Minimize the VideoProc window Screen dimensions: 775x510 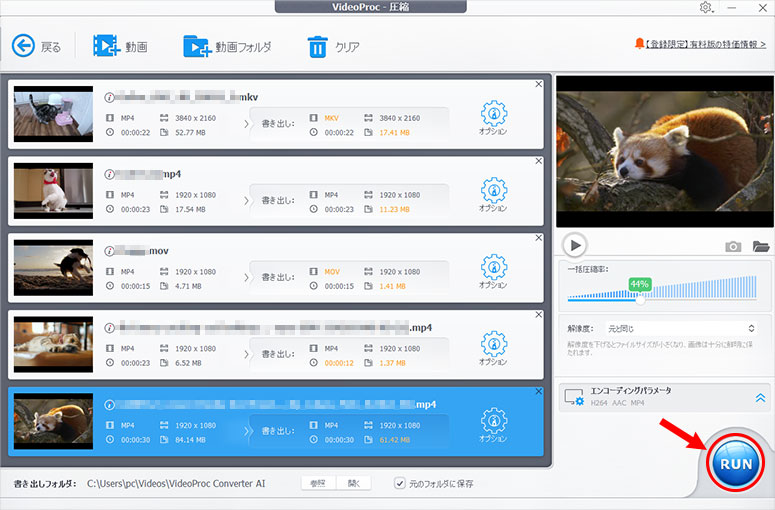coord(732,7)
